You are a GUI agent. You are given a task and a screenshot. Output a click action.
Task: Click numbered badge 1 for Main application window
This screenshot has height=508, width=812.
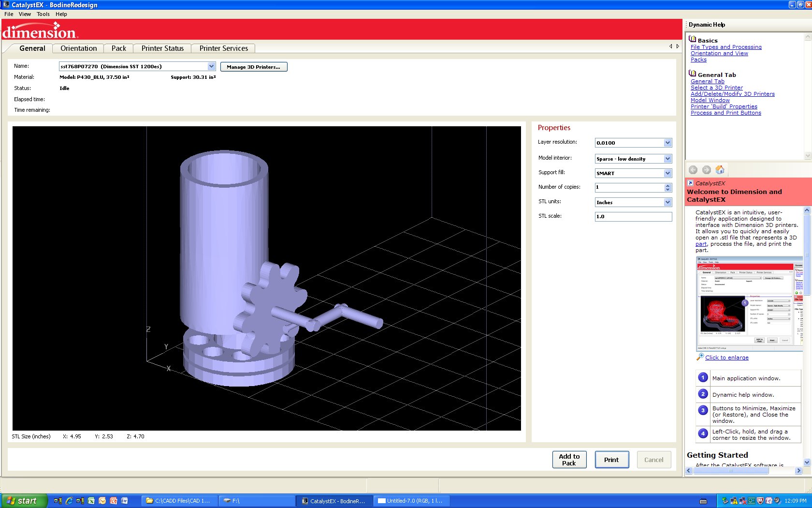pos(703,378)
